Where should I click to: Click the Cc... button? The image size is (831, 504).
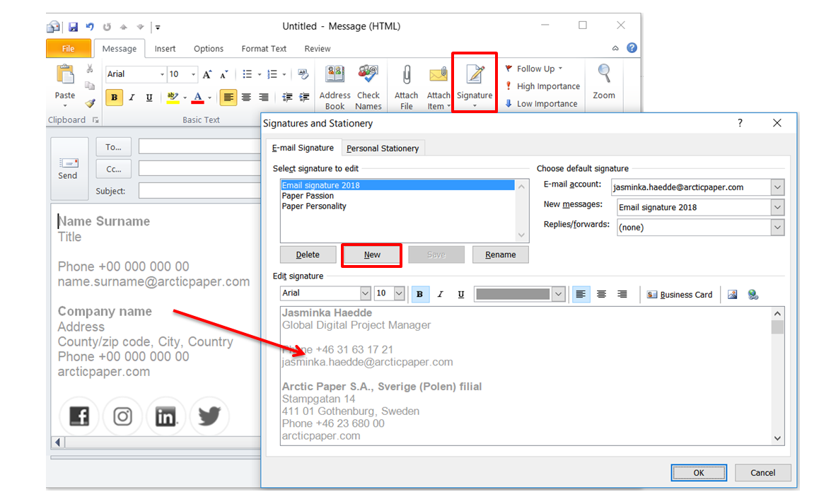(113, 170)
